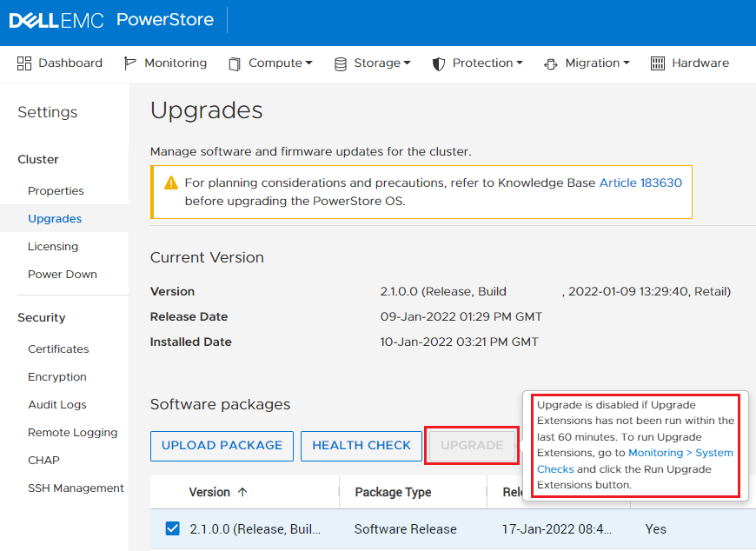Click the Compute server icon

tap(233, 63)
